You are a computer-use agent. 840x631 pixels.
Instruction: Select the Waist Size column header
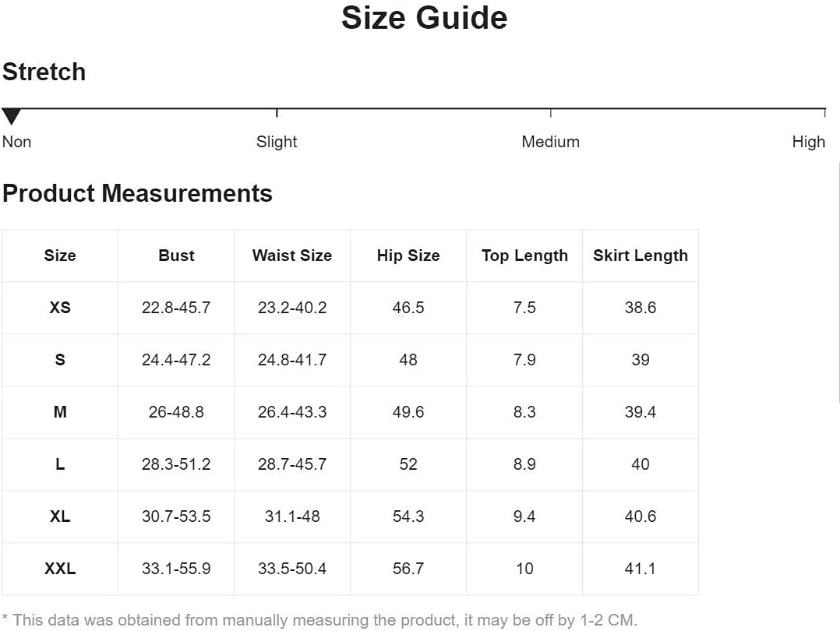pos(292,256)
